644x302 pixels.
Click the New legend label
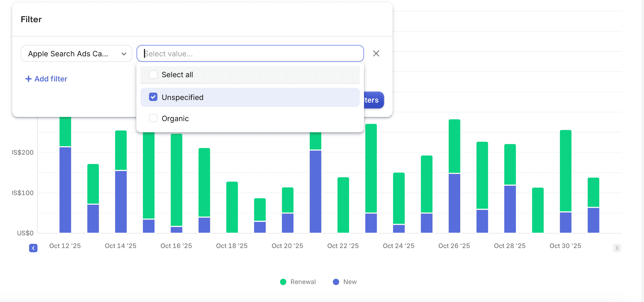point(350,282)
